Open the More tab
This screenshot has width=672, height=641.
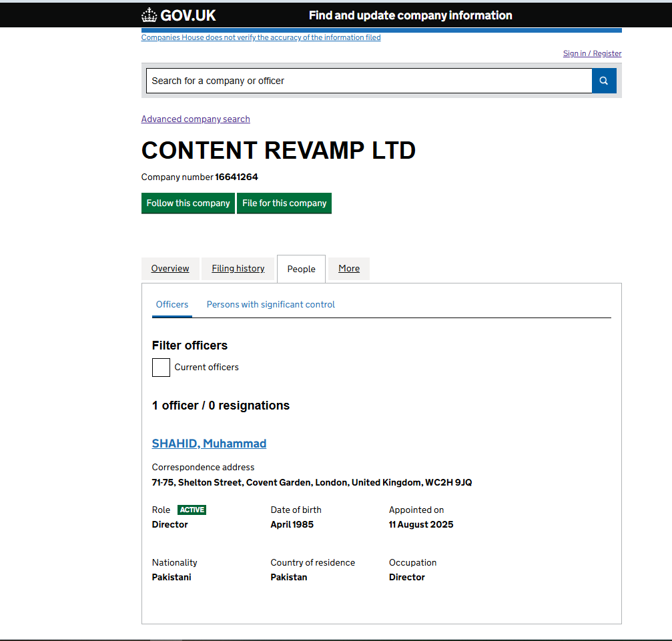349,269
